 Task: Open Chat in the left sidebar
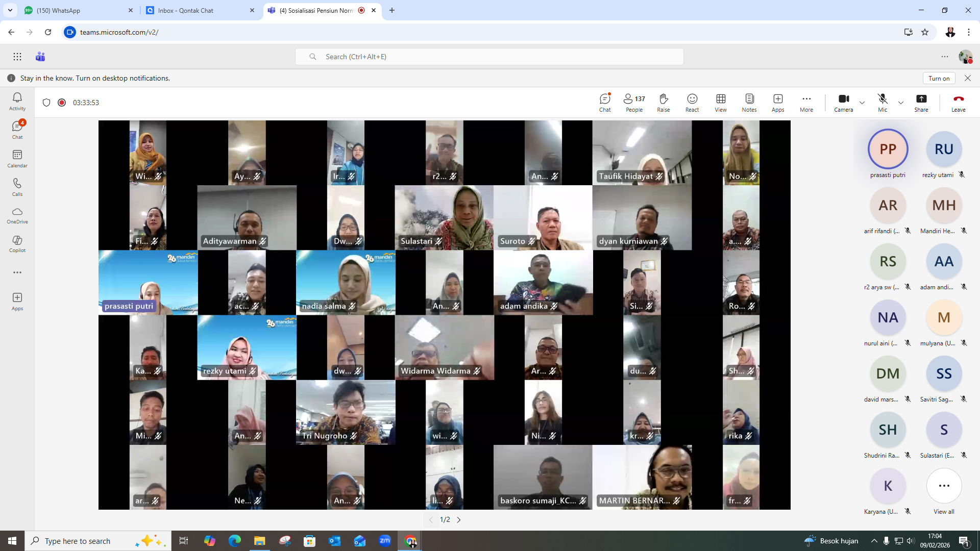tap(17, 130)
